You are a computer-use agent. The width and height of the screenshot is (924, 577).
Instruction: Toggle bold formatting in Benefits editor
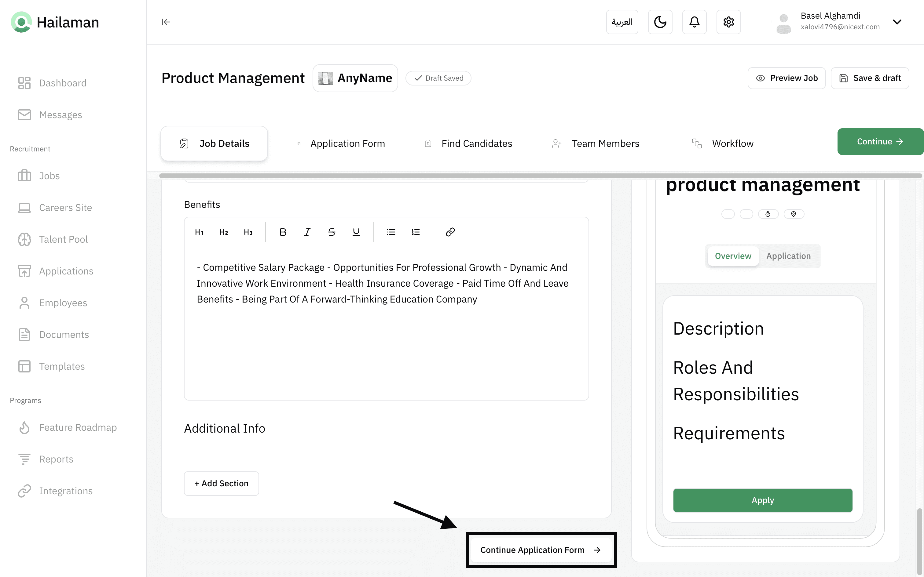click(283, 232)
